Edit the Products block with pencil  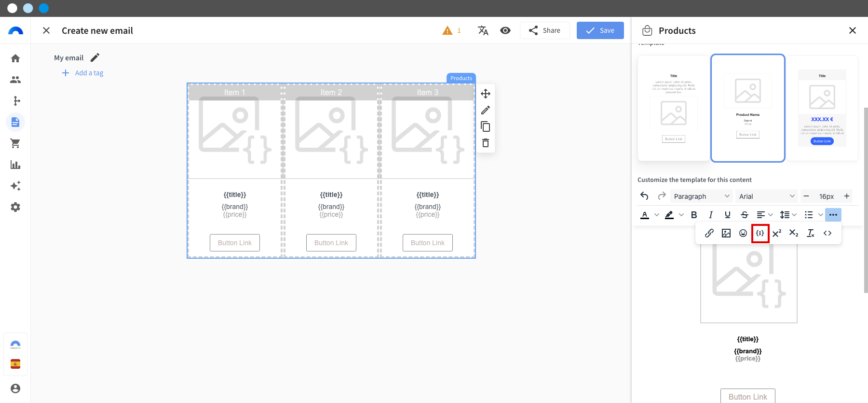pos(486,110)
